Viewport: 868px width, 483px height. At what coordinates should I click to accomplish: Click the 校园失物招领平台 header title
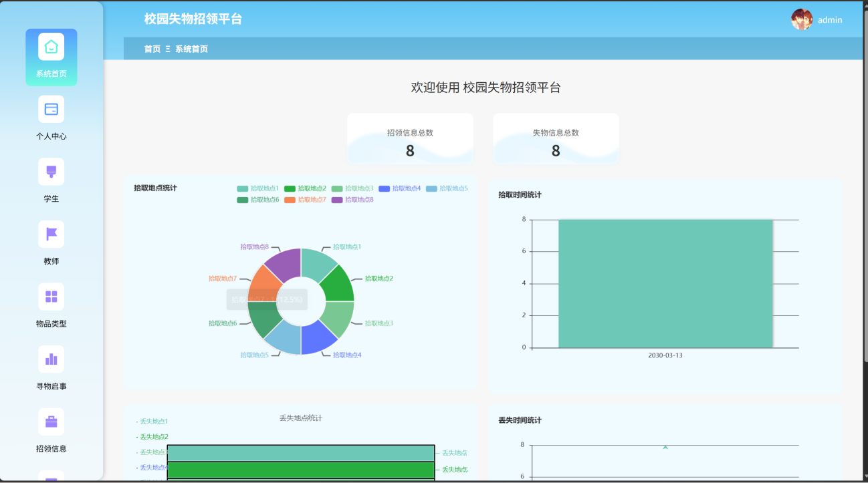point(193,19)
